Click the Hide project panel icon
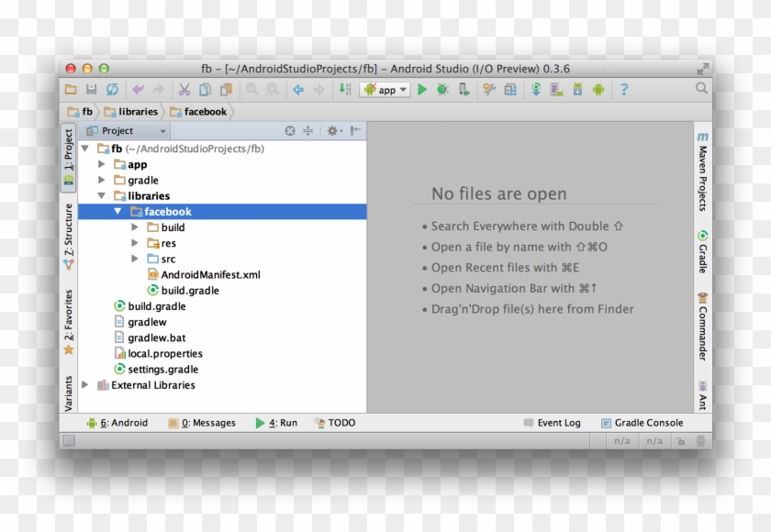The width and height of the screenshot is (771, 532). pos(355,130)
